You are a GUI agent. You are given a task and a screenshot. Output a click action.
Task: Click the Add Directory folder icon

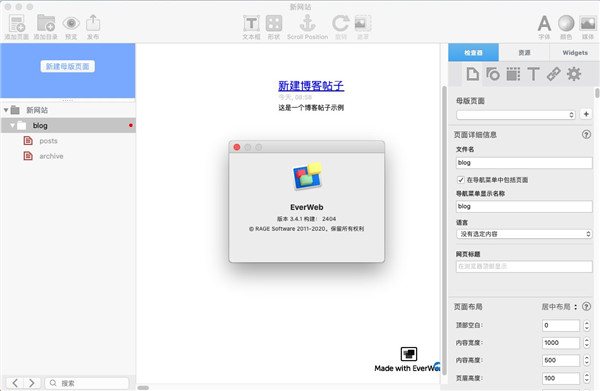click(46, 24)
